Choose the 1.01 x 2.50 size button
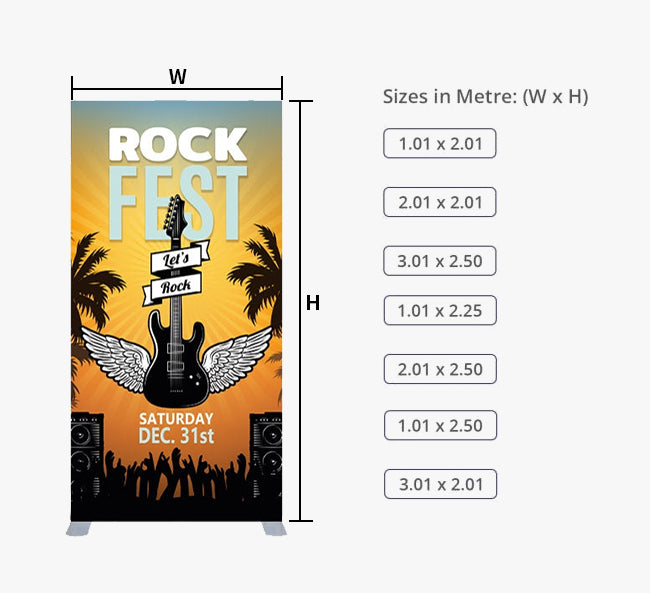 tap(440, 426)
